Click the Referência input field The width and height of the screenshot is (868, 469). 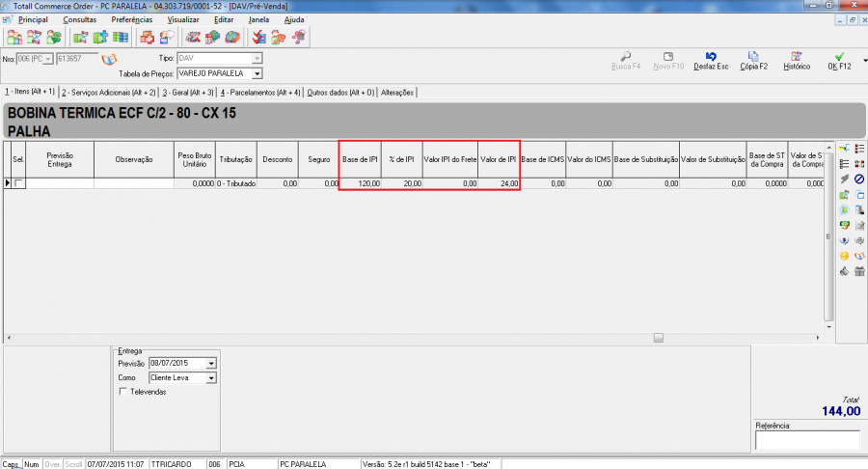(x=806, y=440)
